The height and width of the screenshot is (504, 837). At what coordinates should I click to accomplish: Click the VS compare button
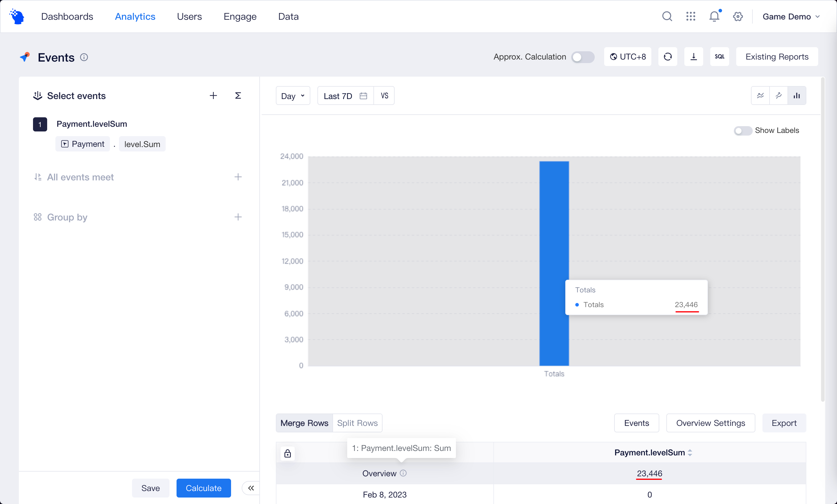(x=384, y=96)
